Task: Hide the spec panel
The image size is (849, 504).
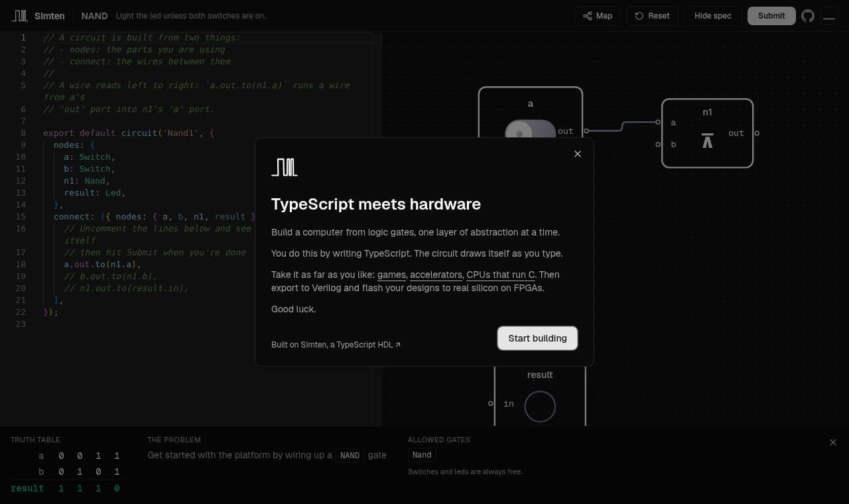Action: point(712,16)
